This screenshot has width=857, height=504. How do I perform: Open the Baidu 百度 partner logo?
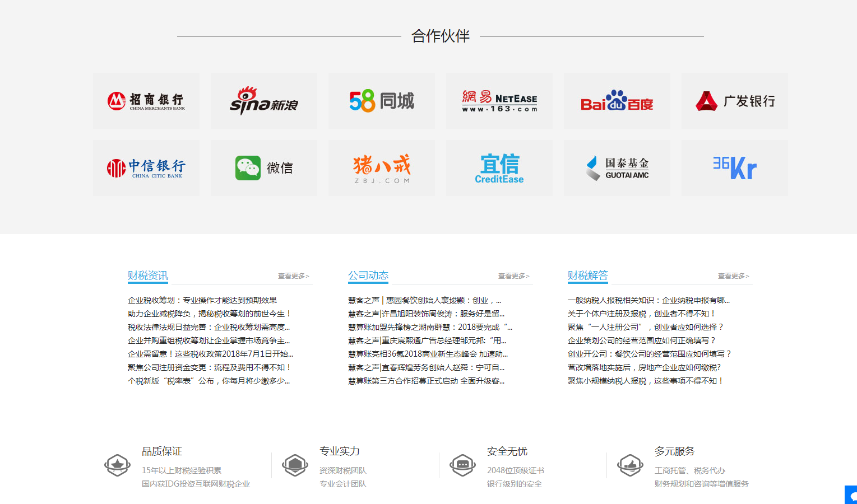tap(617, 101)
